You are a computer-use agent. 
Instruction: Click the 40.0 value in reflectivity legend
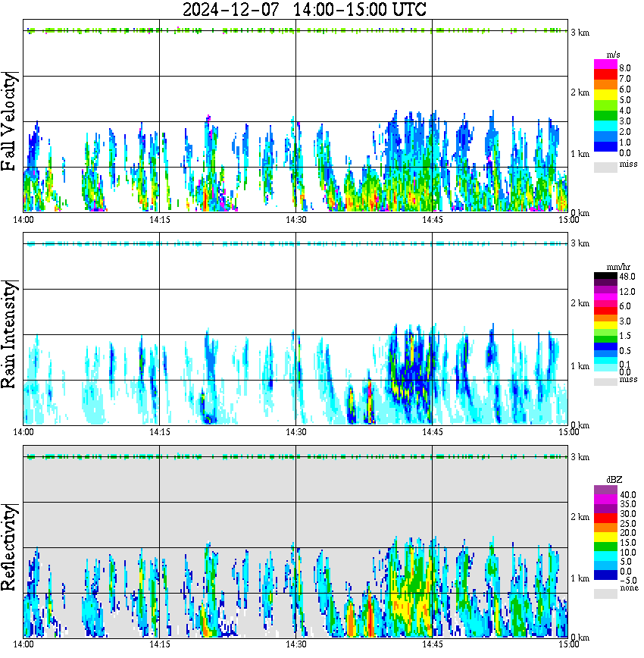coord(627,495)
